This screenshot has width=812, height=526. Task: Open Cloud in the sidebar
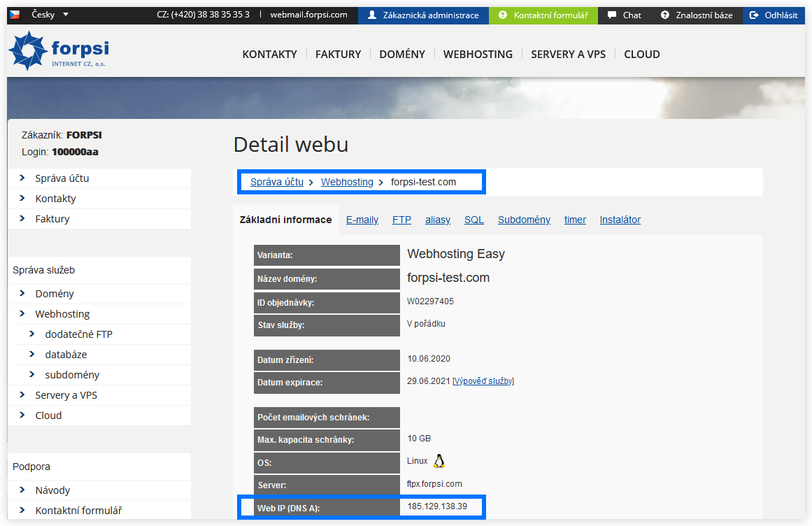click(48, 415)
